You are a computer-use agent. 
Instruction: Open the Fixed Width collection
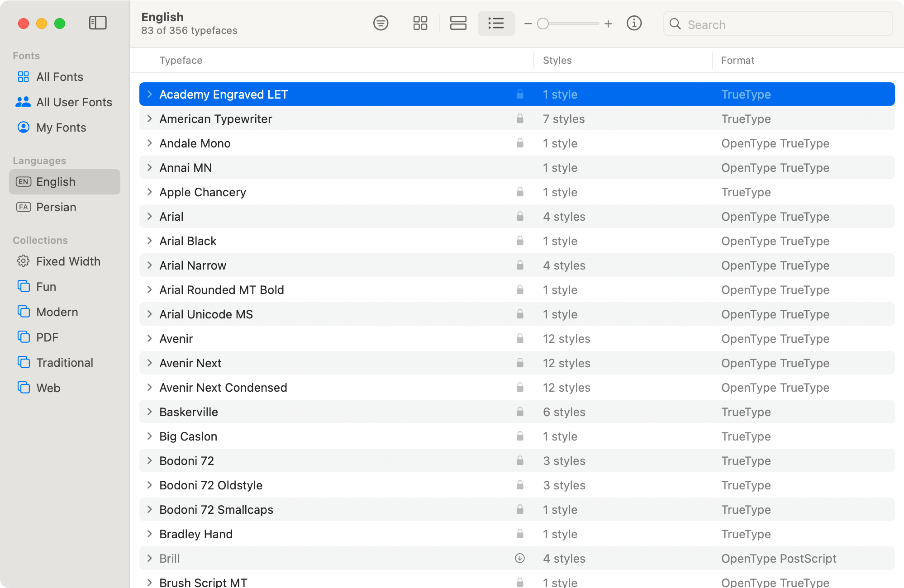68,261
